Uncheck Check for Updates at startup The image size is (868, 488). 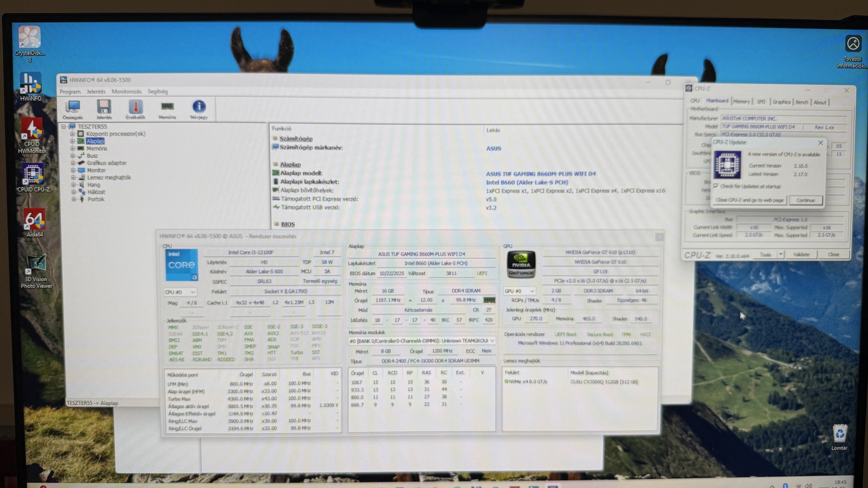[x=716, y=186]
